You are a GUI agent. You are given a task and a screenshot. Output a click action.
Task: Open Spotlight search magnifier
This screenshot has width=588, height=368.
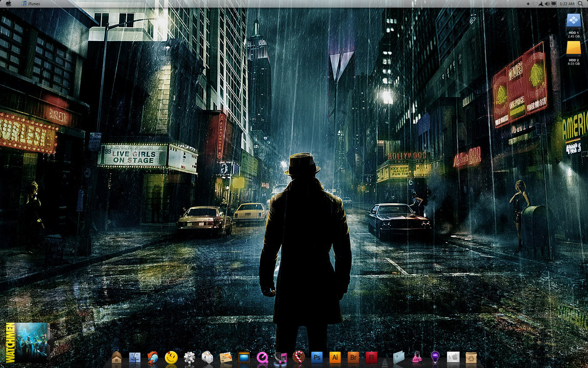581,4
